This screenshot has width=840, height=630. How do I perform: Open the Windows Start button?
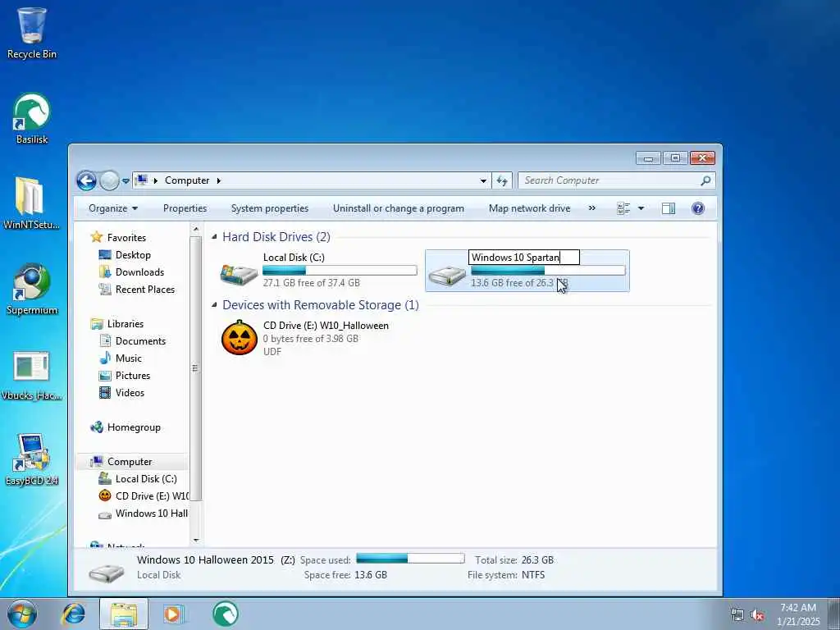click(x=22, y=614)
